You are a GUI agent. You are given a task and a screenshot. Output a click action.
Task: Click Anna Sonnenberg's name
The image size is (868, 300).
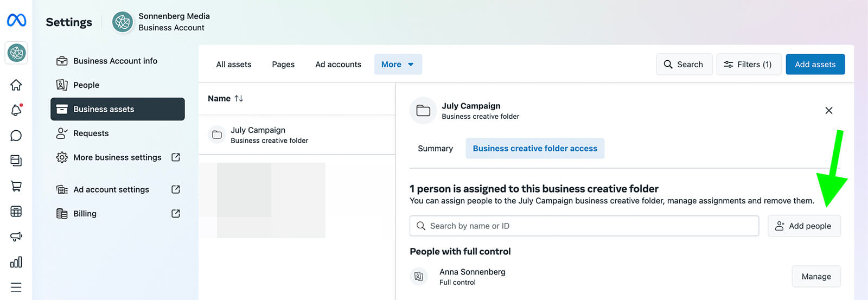tap(473, 272)
